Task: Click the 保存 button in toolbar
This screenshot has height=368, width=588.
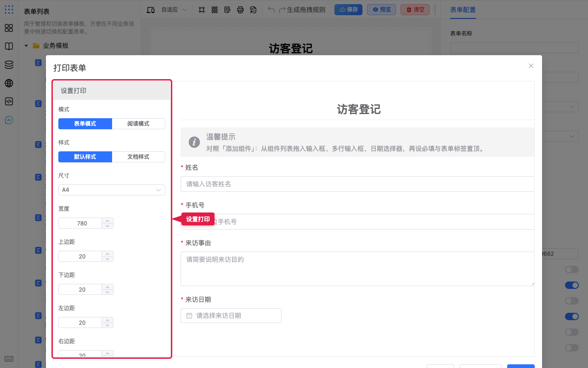Action: coord(348,10)
